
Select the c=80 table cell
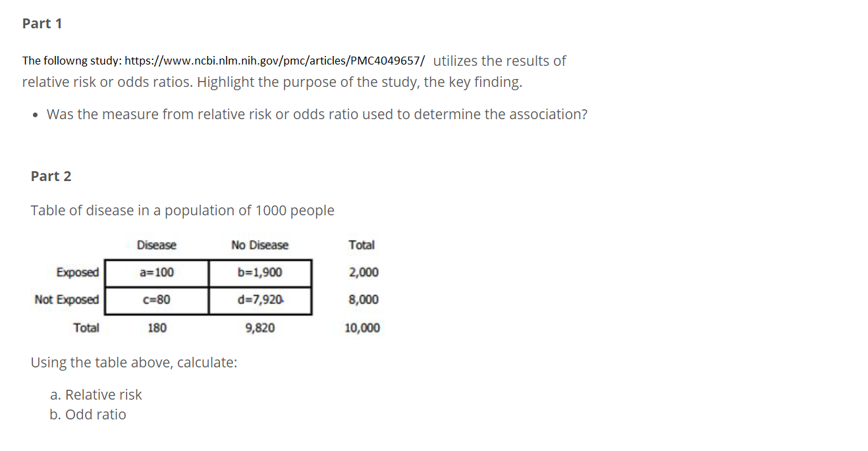tap(157, 300)
